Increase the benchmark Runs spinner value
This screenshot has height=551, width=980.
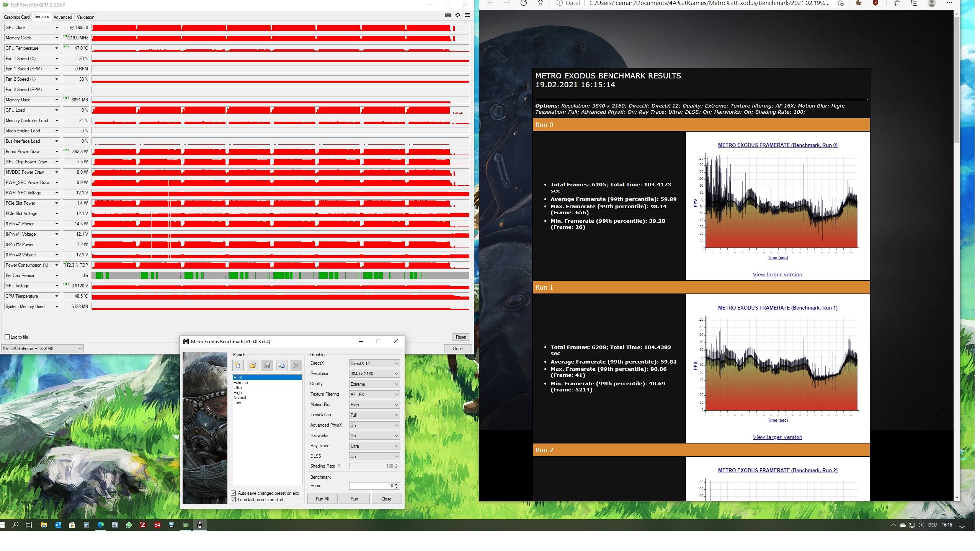tap(397, 484)
